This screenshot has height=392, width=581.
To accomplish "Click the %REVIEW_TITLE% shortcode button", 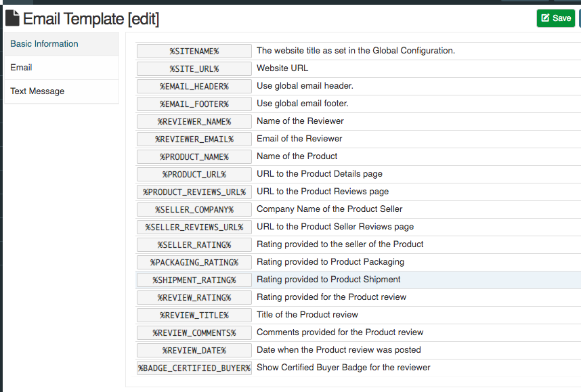I will [x=194, y=315].
